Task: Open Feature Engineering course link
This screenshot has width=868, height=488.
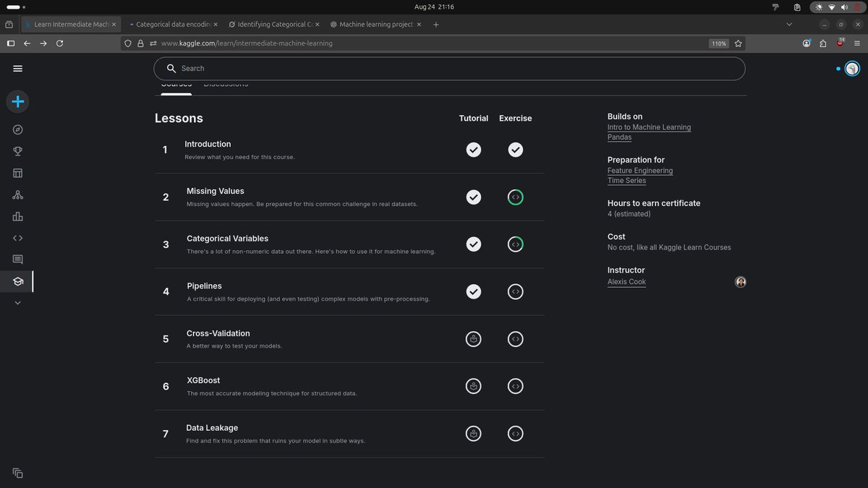Action: click(640, 171)
